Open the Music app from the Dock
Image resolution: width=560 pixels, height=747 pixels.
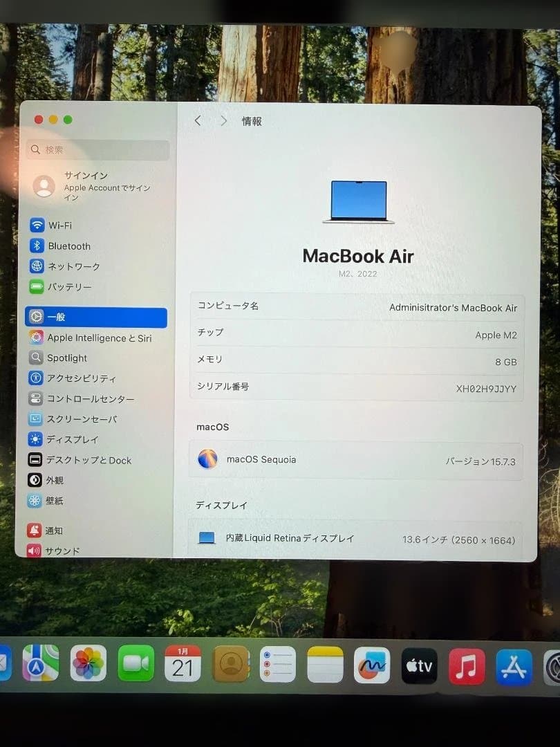pos(466,666)
